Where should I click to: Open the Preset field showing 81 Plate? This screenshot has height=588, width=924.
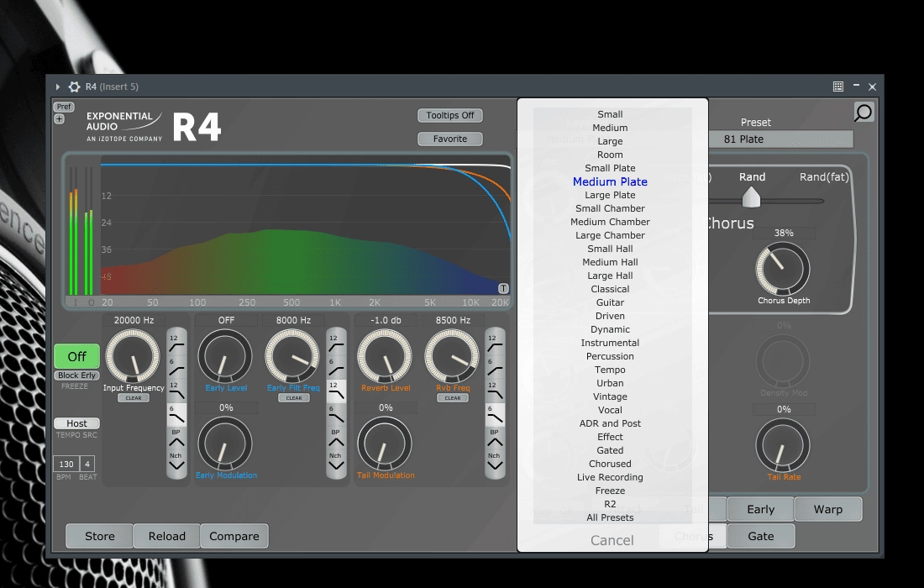tap(781, 139)
